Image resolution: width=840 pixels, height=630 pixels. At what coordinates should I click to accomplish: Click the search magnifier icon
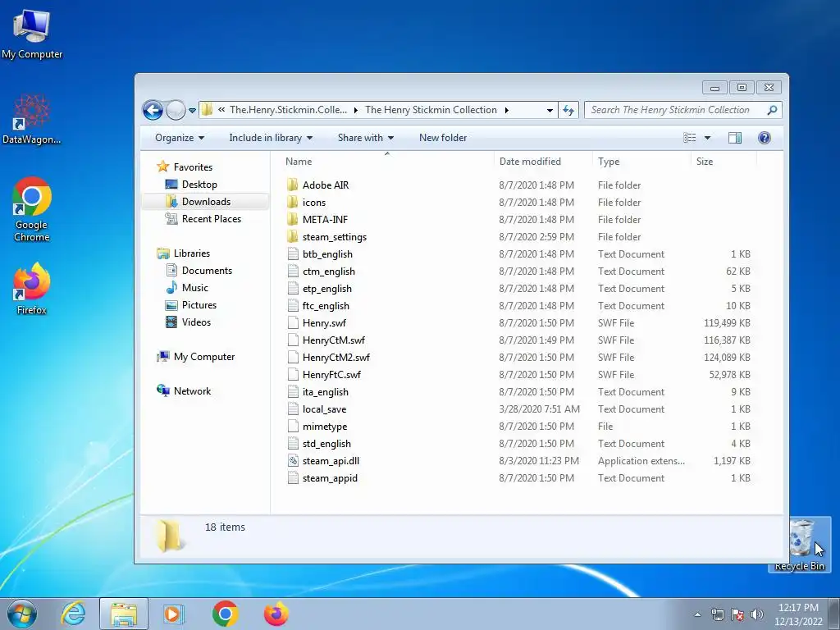click(772, 110)
